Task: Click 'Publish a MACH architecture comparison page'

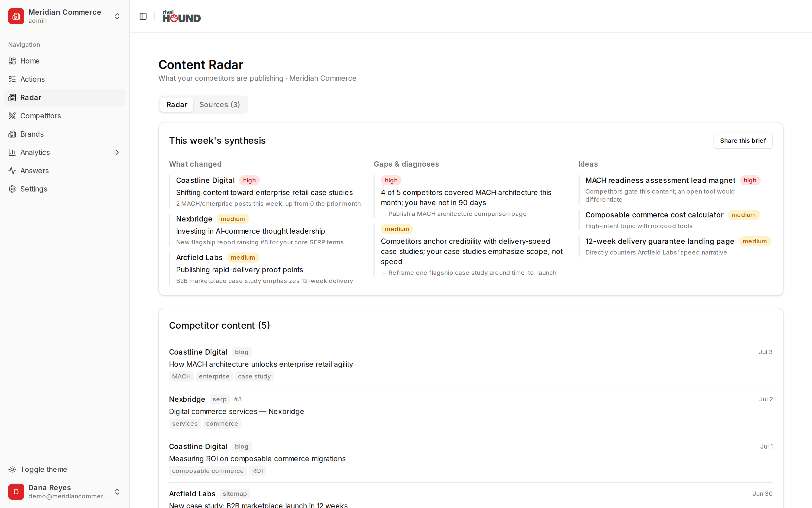Action: pos(457,214)
